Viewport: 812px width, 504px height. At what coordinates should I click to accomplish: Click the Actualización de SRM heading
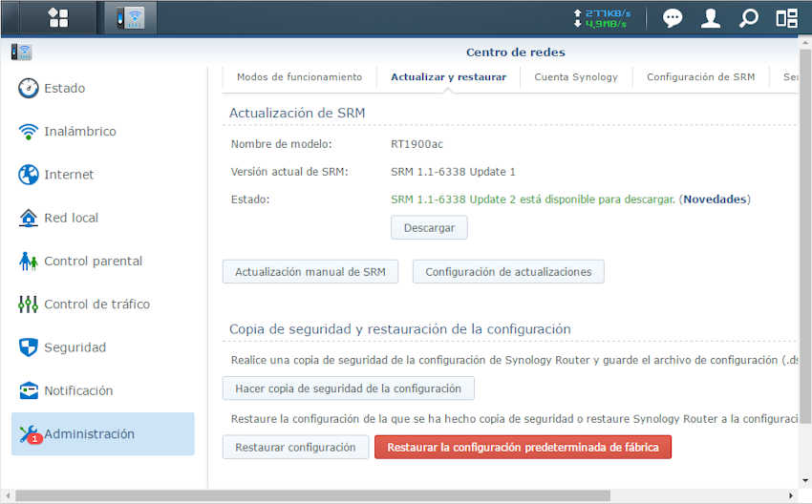[x=297, y=113]
